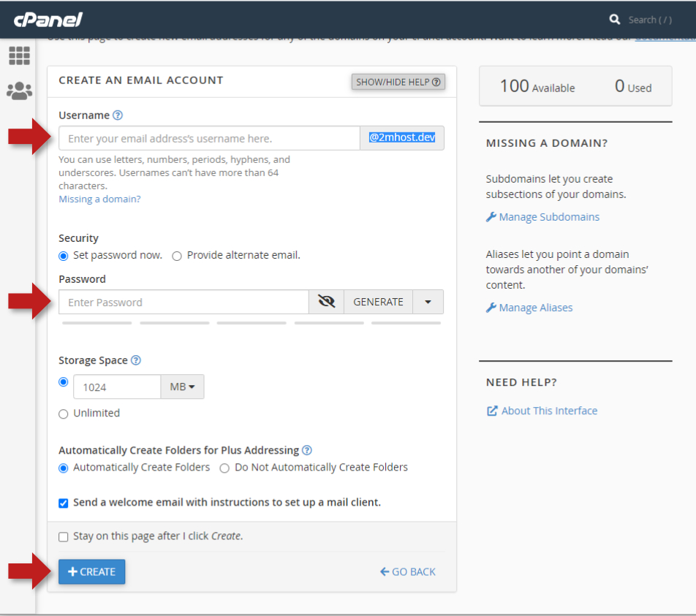Click the Username help question icon

coord(118,115)
